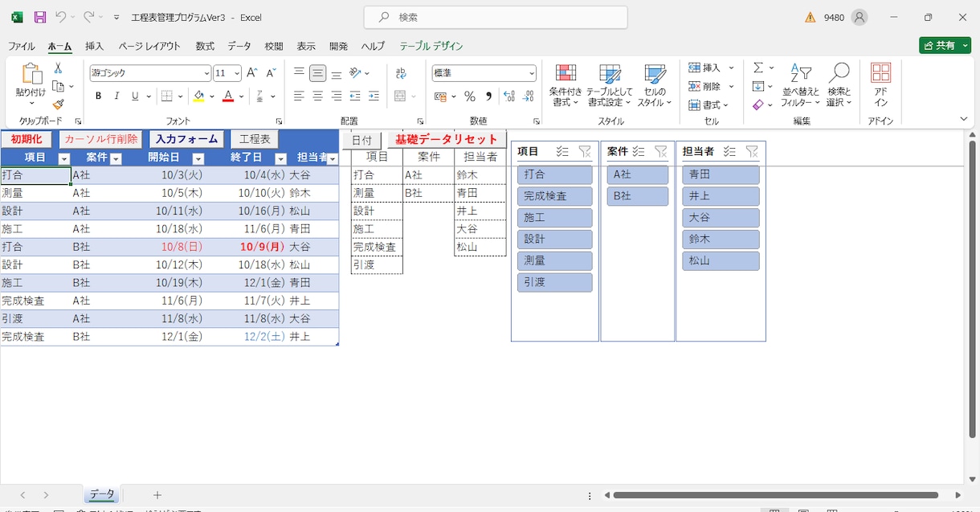Click the Format Painter brush icon
Screen dimensions: 980x512
58,104
